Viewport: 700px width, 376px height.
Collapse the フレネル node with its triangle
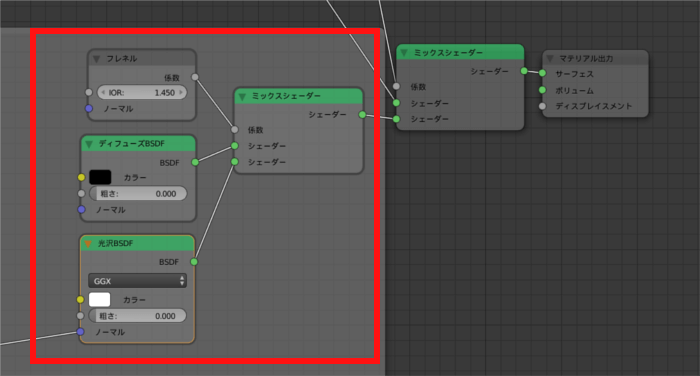[x=96, y=59]
